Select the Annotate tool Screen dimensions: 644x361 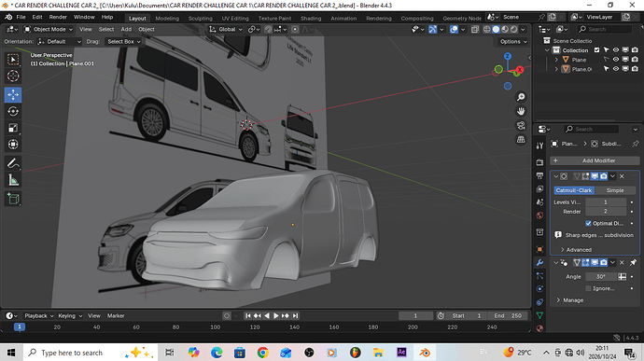click(x=13, y=163)
